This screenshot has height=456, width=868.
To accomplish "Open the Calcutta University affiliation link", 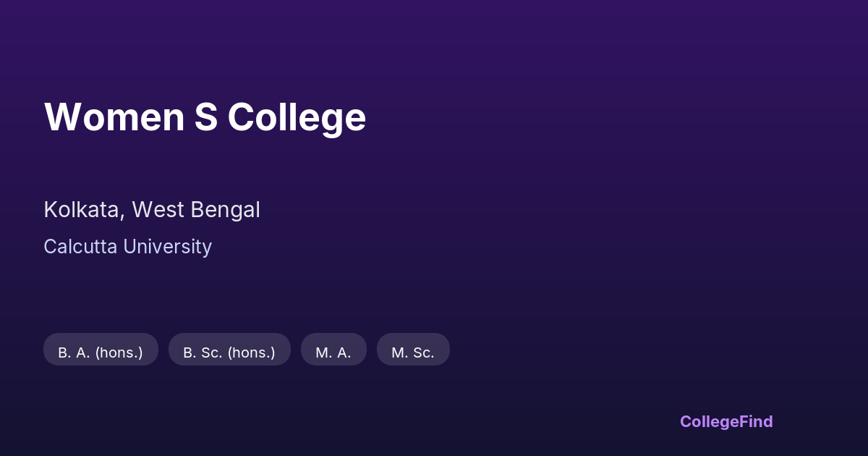I will pyautogui.click(x=127, y=247).
